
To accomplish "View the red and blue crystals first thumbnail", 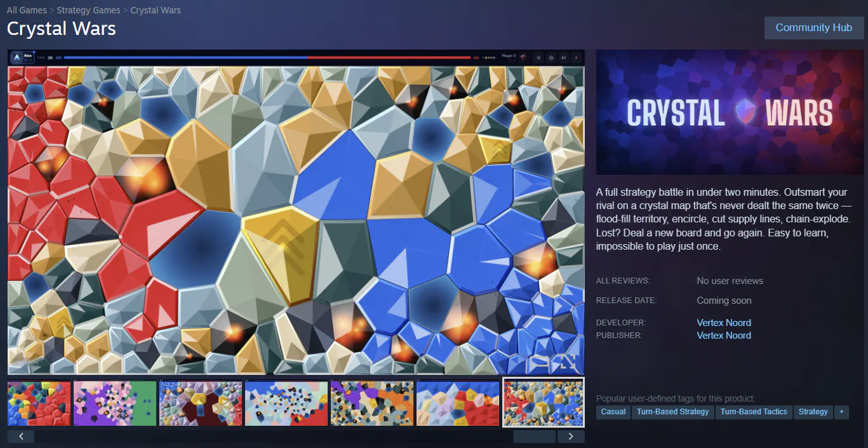I will (39, 404).
